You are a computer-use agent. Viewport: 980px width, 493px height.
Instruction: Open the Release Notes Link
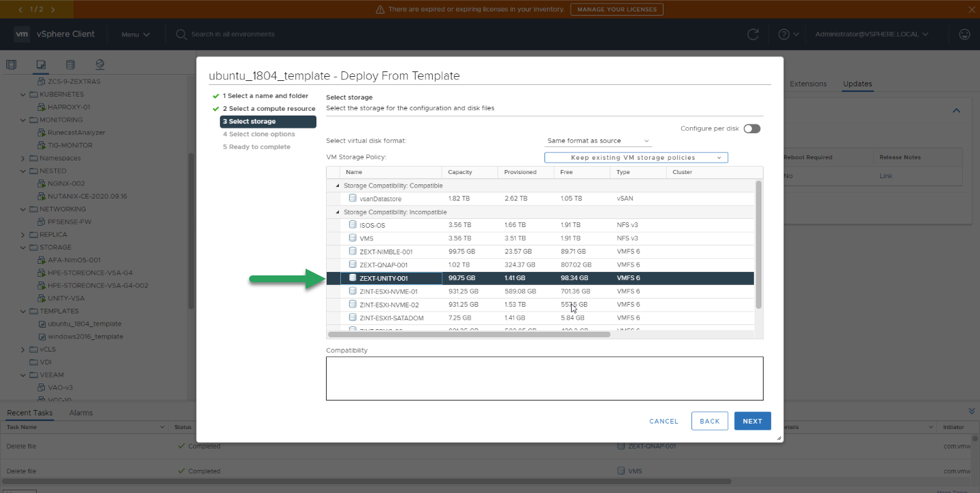[x=885, y=175]
